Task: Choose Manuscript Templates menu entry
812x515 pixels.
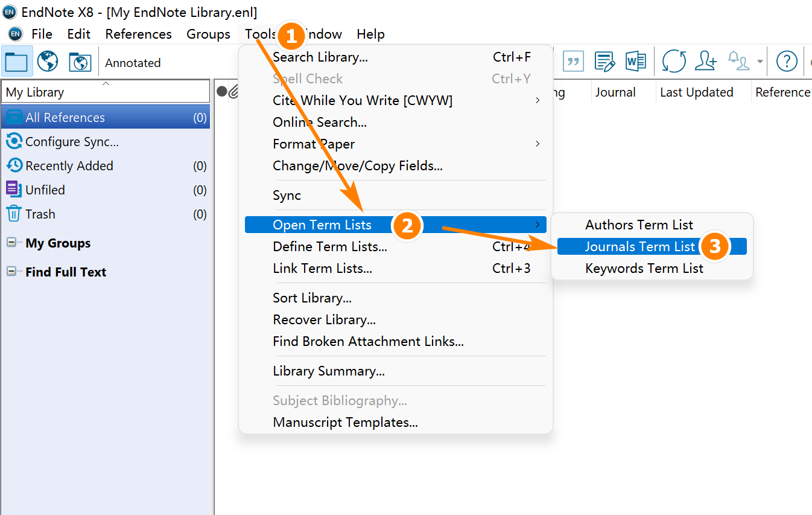Action: (x=396, y=423)
